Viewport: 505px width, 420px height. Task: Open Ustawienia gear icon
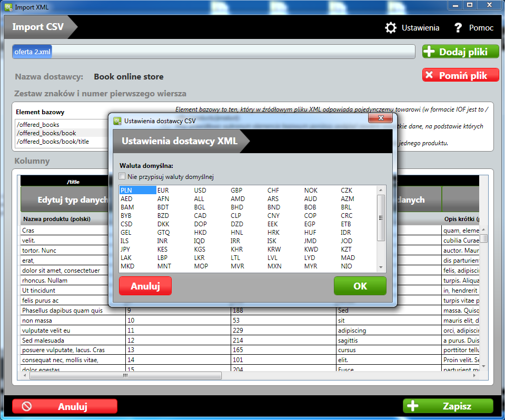tap(390, 28)
